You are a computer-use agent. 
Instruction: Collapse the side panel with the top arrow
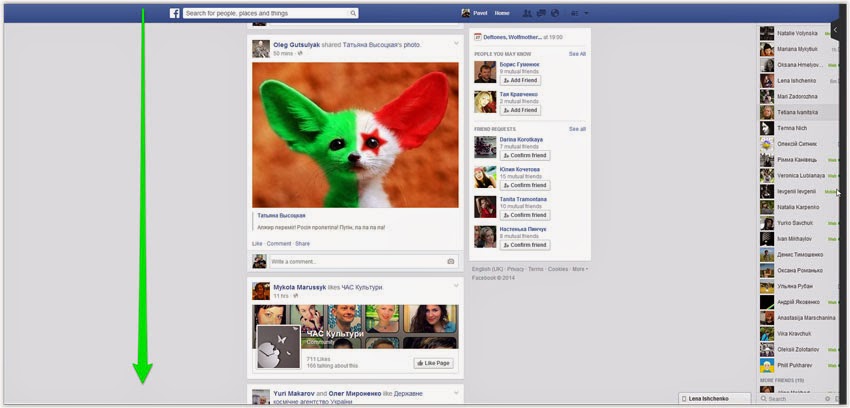point(835,30)
